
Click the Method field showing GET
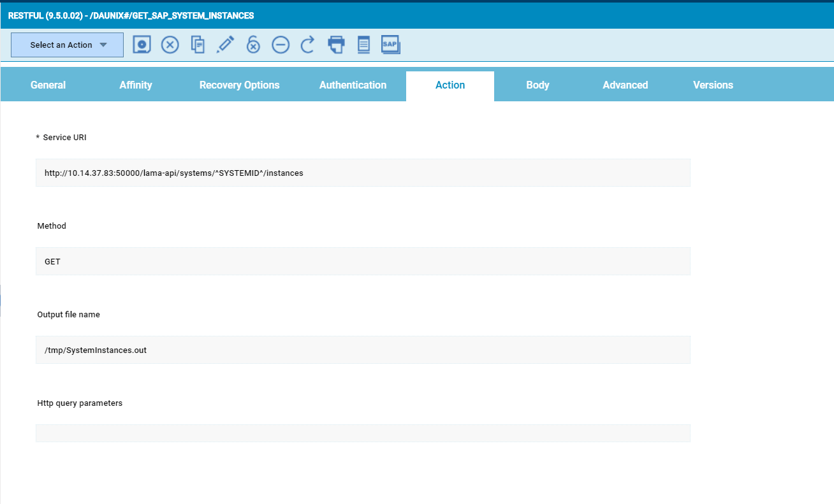363,261
